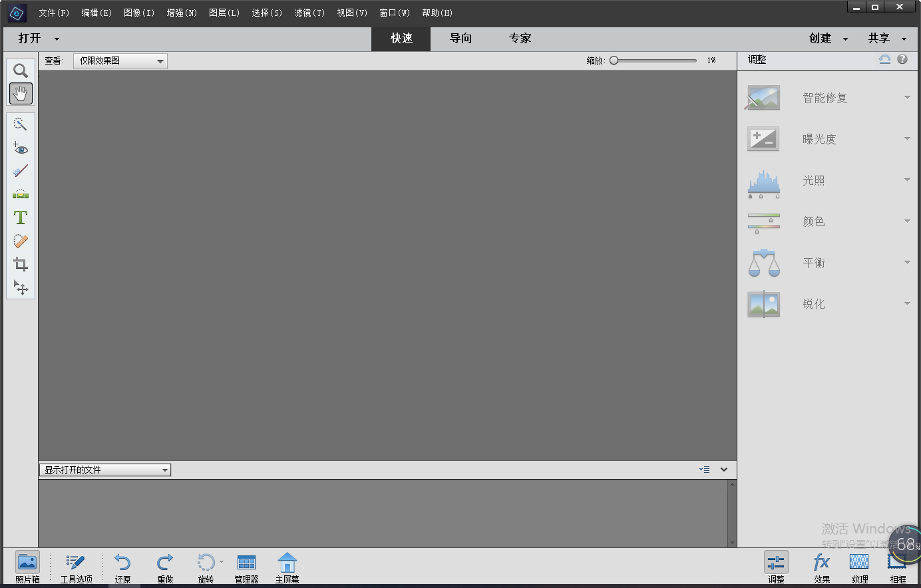Select the Crop tool
921x588 pixels.
pyautogui.click(x=21, y=264)
